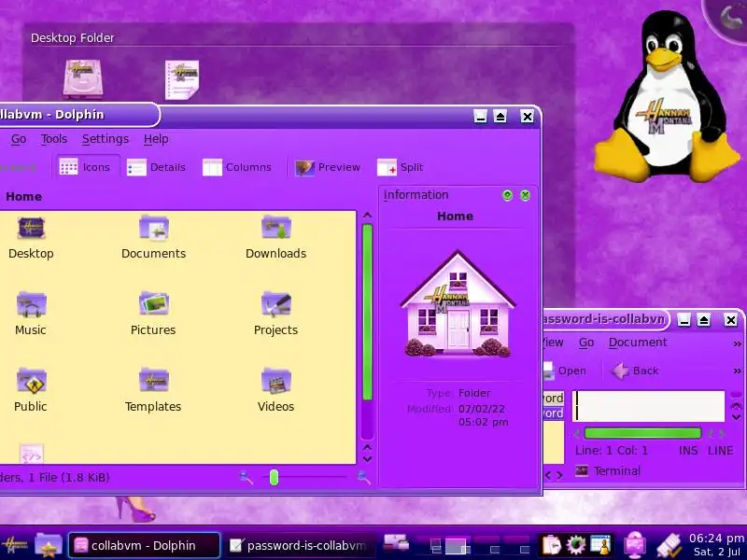Open the Document menu in the password-is-collabvm window
Viewport: 747px width, 560px height.
tap(638, 343)
